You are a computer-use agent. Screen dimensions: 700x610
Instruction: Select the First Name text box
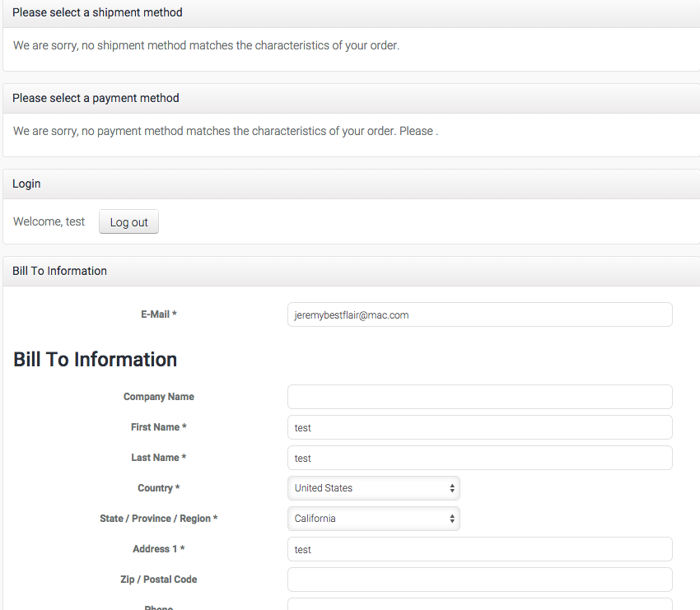click(x=479, y=427)
